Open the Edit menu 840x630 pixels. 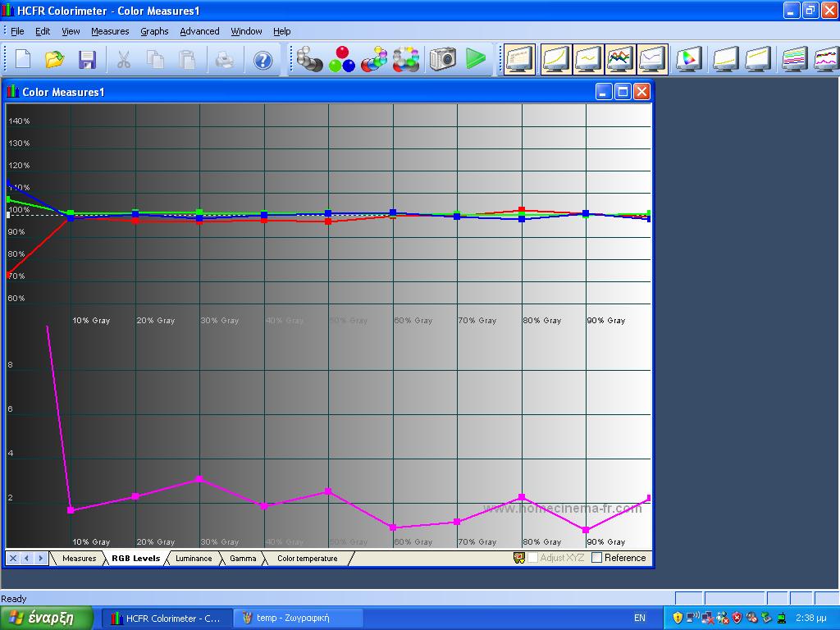(x=43, y=31)
